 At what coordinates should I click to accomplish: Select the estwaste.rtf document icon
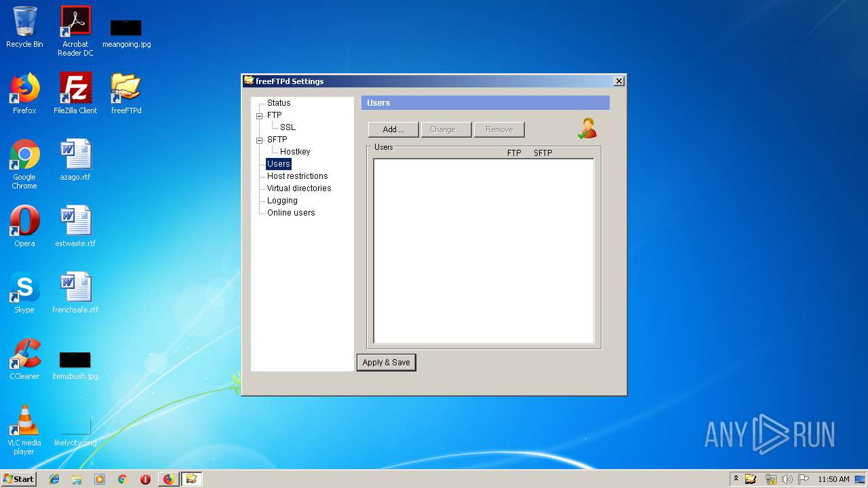click(75, 226)
